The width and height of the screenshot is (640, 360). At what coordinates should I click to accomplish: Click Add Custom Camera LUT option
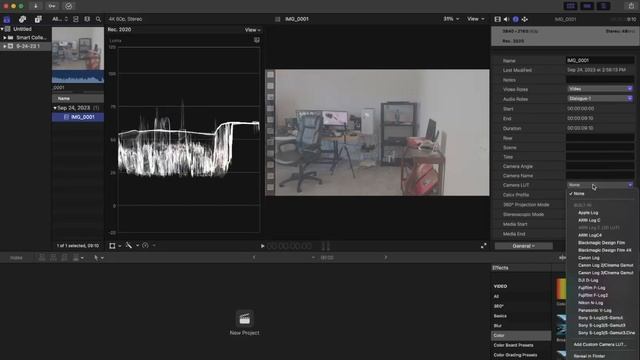coord(599,344)
